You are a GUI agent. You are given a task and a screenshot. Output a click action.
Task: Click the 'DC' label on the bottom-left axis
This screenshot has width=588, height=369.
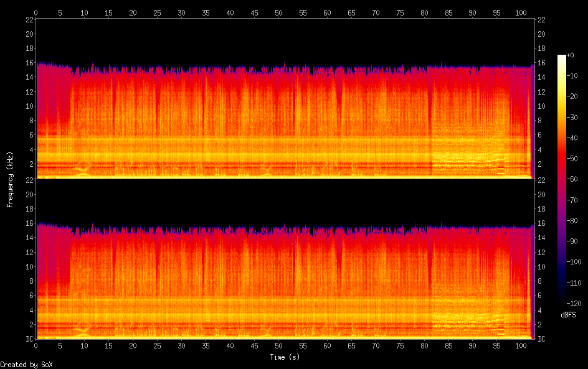pyautogui.click(x=28, y=339)
